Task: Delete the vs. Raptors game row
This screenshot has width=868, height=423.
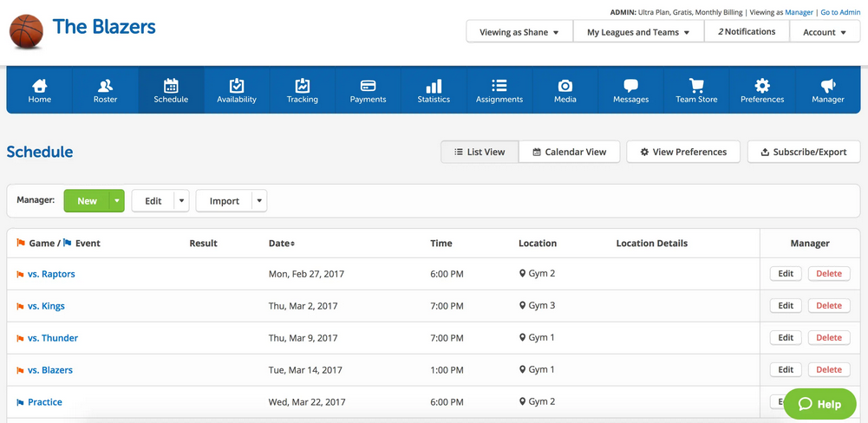Action: (x=829, y=274)
